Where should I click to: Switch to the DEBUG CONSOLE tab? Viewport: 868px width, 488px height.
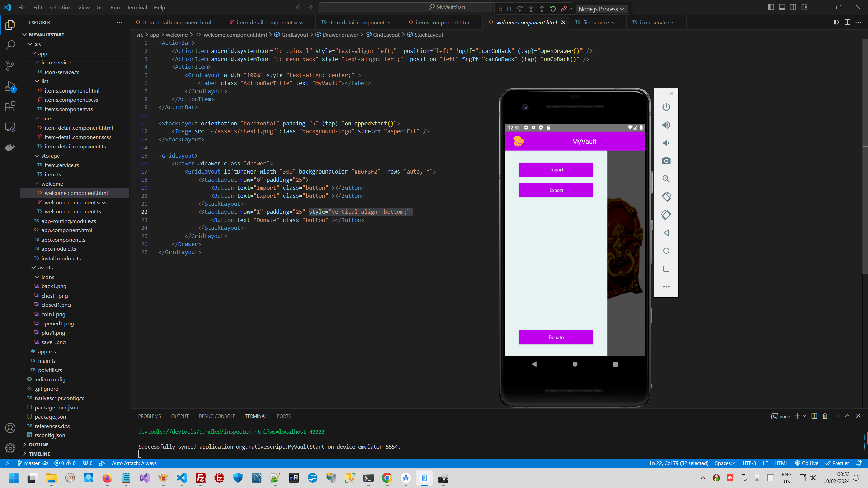click(x=217, y=416)
